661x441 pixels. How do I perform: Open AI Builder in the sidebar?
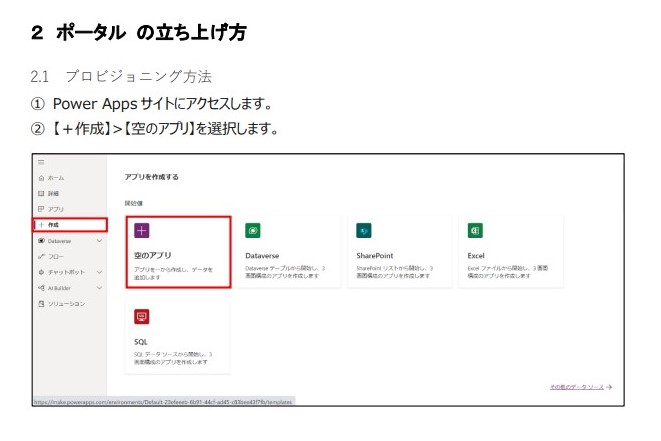point(59,288)
